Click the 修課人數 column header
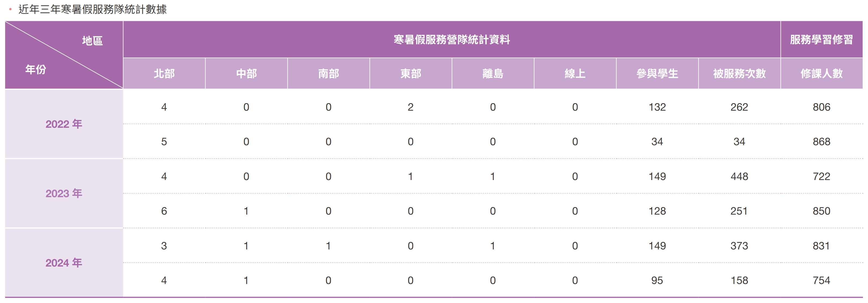This screenshot has width=868, height=303. click(821, 73)
